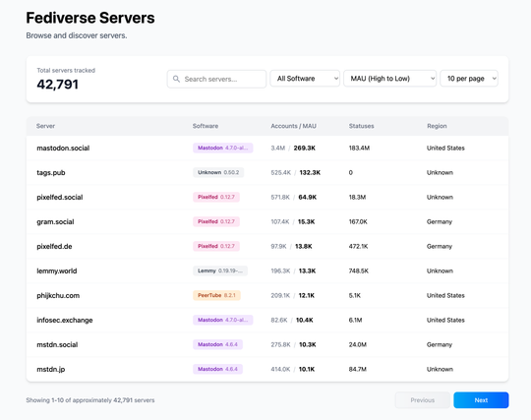The width and height of the screenshot is (531, 420).
Task: Select the pixelfed.de server name
Action: [x=54, y=246]
